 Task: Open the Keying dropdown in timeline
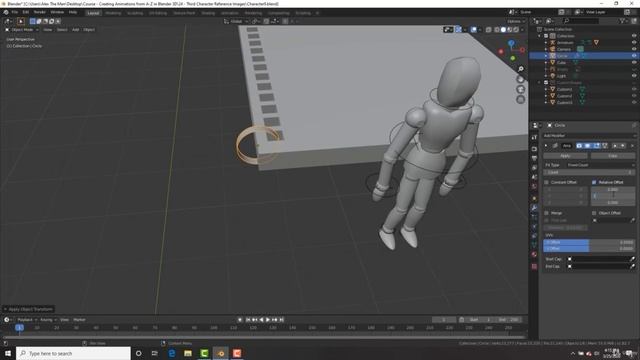pos(48,320)
